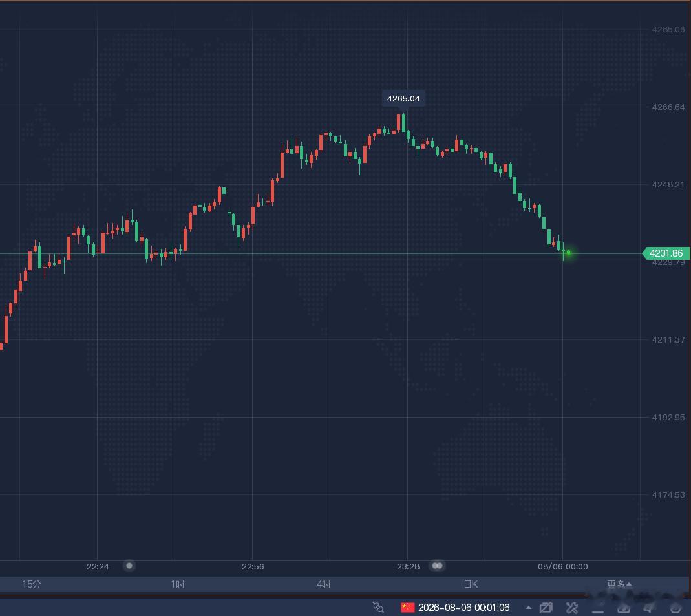Click the China flag timezone icon
Screen dimensions: 691x616
point(408,607)
